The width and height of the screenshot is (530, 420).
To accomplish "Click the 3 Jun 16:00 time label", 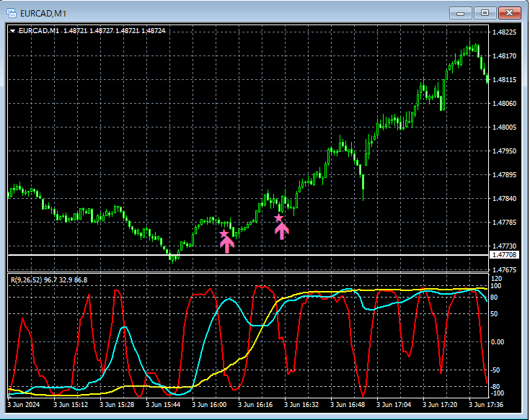I will (x=209, y=404).
